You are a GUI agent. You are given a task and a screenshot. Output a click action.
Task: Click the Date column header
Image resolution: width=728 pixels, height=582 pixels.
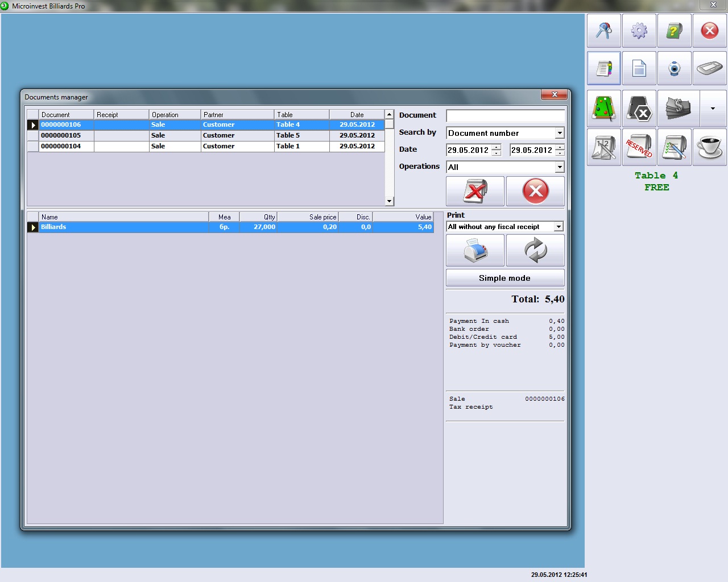(357, 115)
